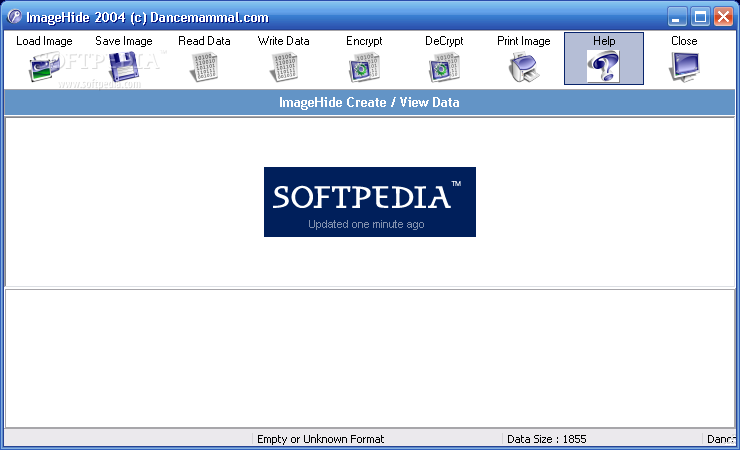Viewport: 740px width, 450px height.
Task: Click the Empty or Unknown Format status text
Action: pos(320,439)
